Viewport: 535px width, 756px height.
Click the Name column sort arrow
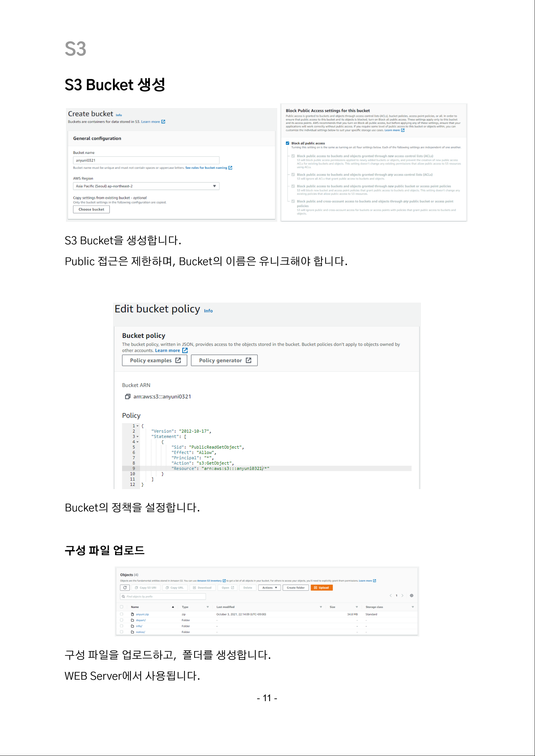[x=173, y=607]
